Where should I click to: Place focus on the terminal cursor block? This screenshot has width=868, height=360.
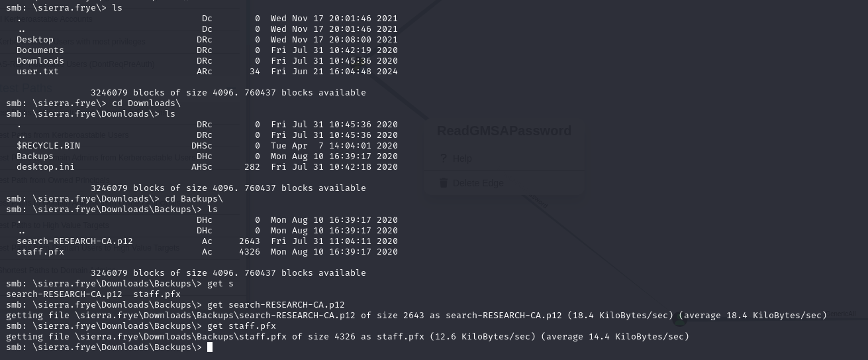(210, 347)
